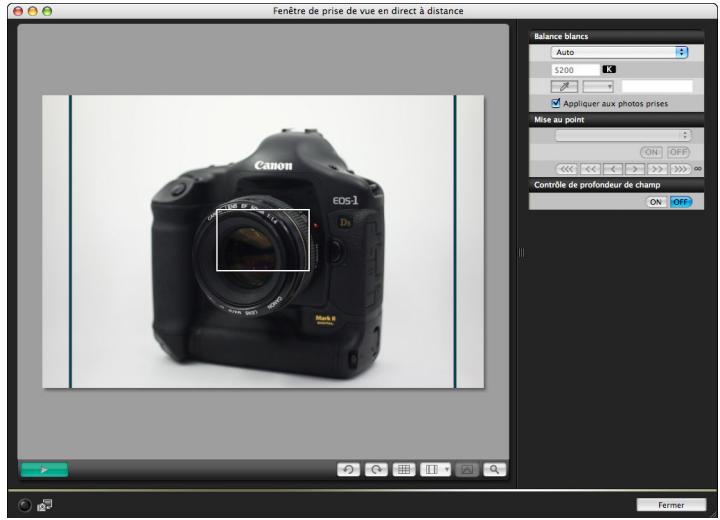Click the right vertical aspect ratio line
The image size is (720, 520).
[x=455, y=242]
